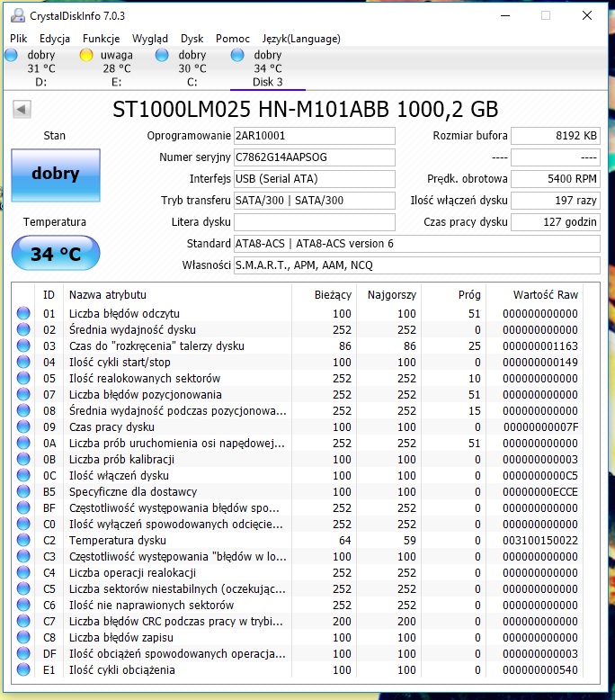Open the Pomoc menu

click(x=233, y=39)
